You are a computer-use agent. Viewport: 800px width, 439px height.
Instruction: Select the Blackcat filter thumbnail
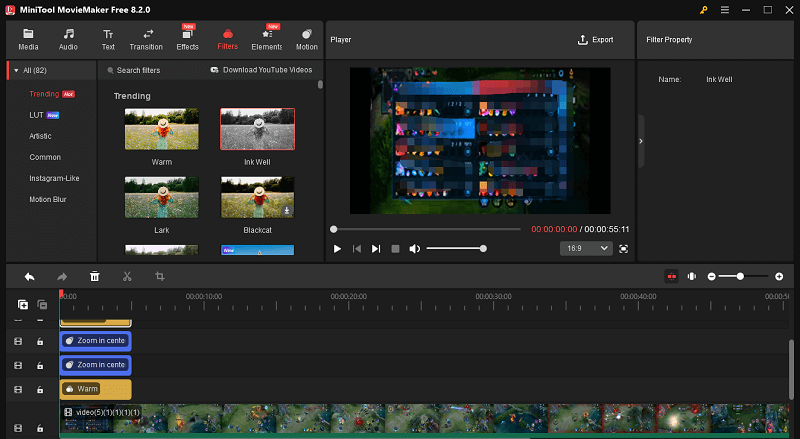point(257,197)
